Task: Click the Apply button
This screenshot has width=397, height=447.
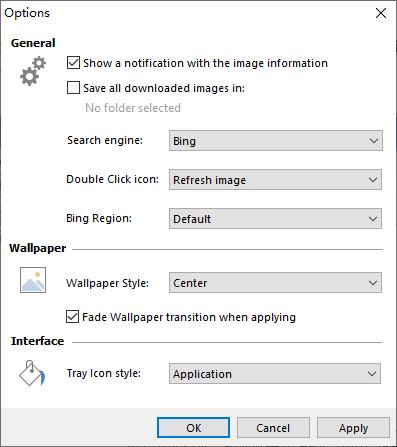Action: (353, 428)
